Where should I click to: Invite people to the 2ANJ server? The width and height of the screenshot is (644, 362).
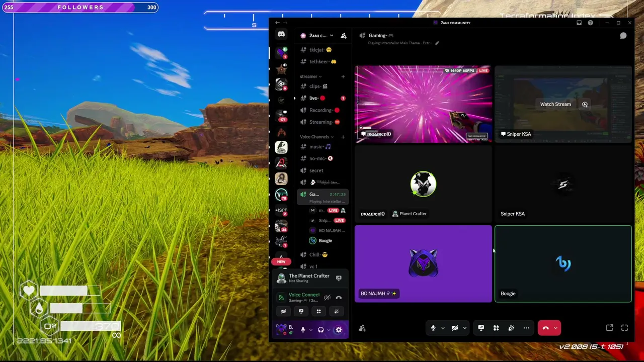(x=344, y=36)
